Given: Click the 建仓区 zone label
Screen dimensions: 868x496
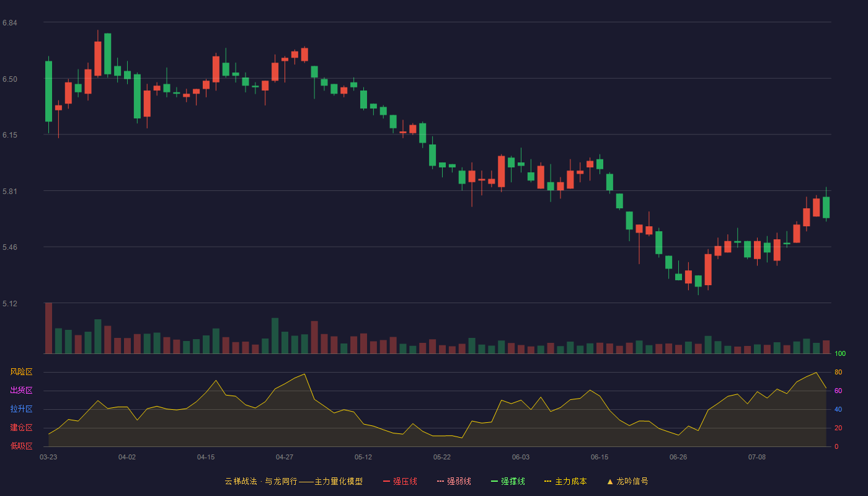Looking at the screenshot, I should pyautogui.click(x=21, y=428).
